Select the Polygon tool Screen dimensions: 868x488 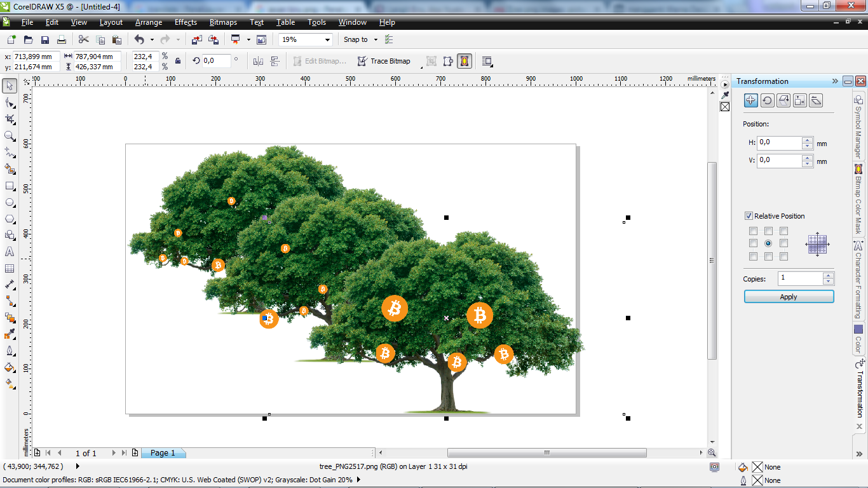coord(10,219)
